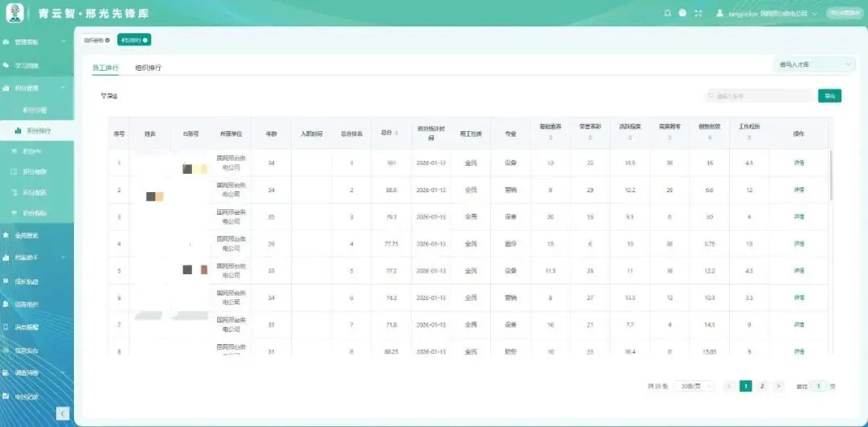
Task: Open the 30条/页 page size dropdown
Action: pos(694,386)
